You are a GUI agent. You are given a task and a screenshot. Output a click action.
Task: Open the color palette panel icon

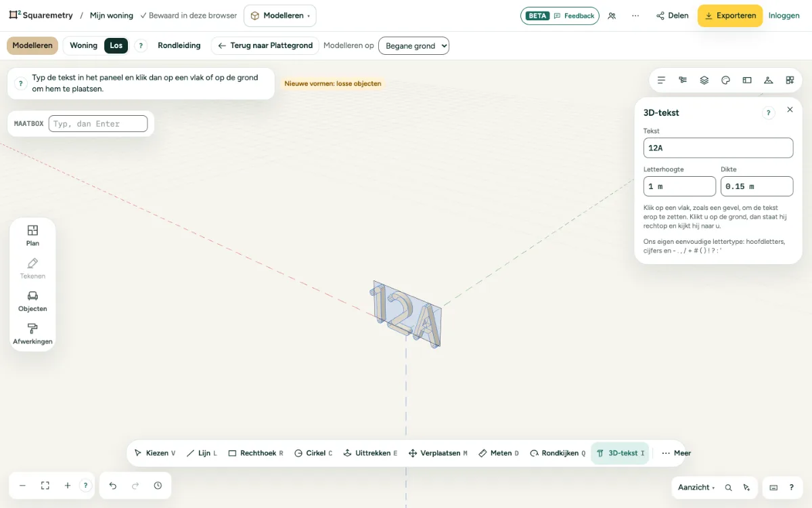(x=725, y=80)
